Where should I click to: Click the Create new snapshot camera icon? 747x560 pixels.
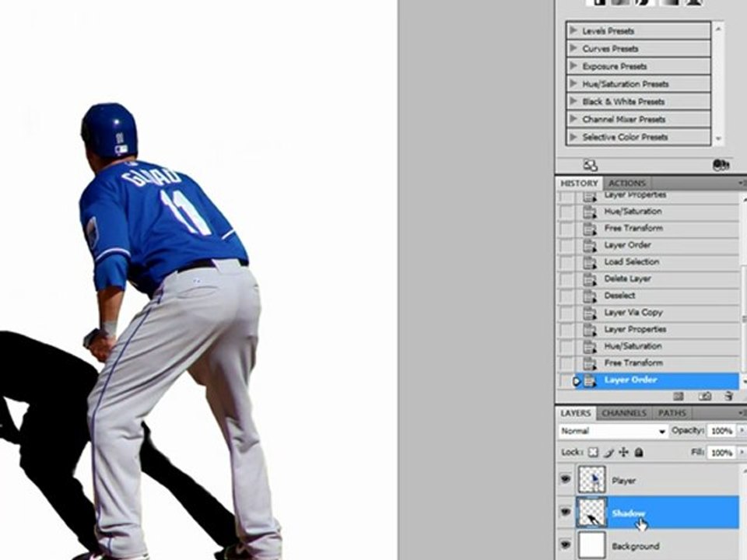[706, 396]
